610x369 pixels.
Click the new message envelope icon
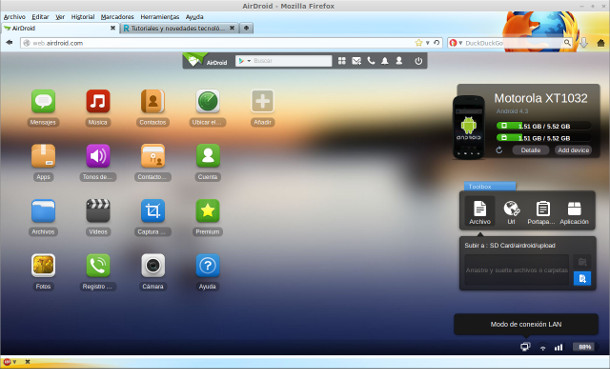(356, 61)
